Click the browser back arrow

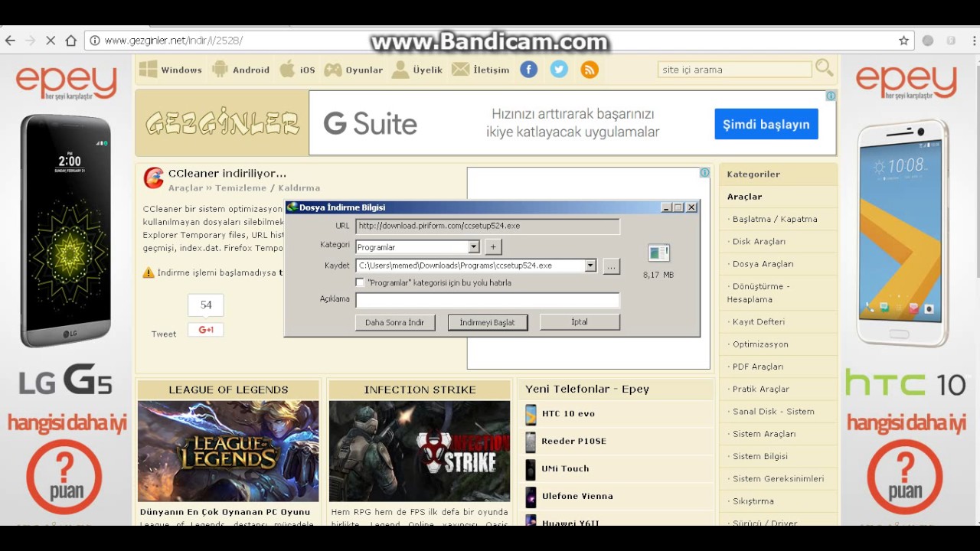point(10,41)
